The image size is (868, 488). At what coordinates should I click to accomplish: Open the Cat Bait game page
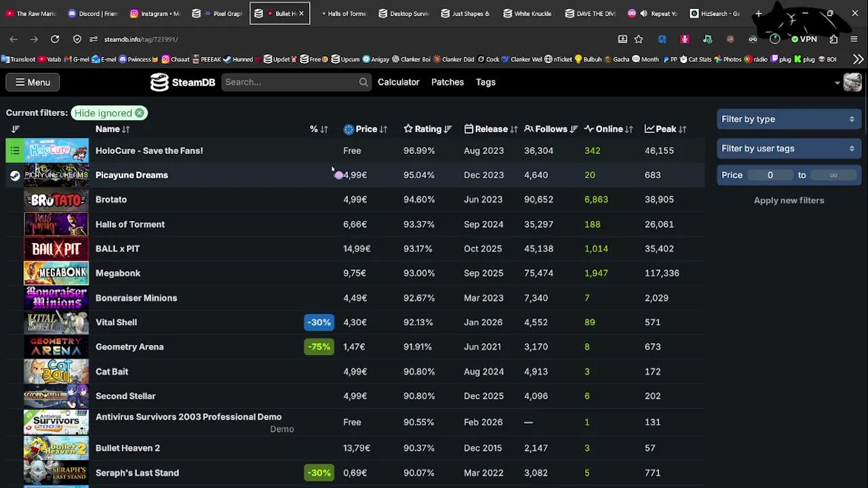click(x=112, y=371)
